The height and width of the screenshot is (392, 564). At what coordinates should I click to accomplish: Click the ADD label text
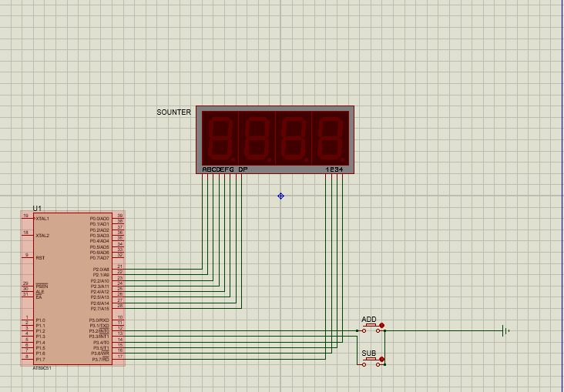tap(369, 320)
